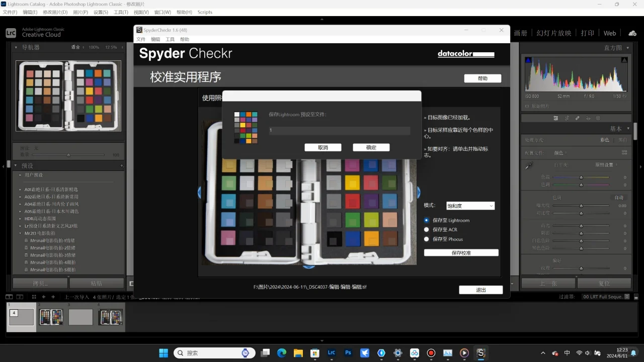The width and height of the screenshot is (644, 362).
Task: Click 确定 in the save preset dialog
Action: point(371,147)
